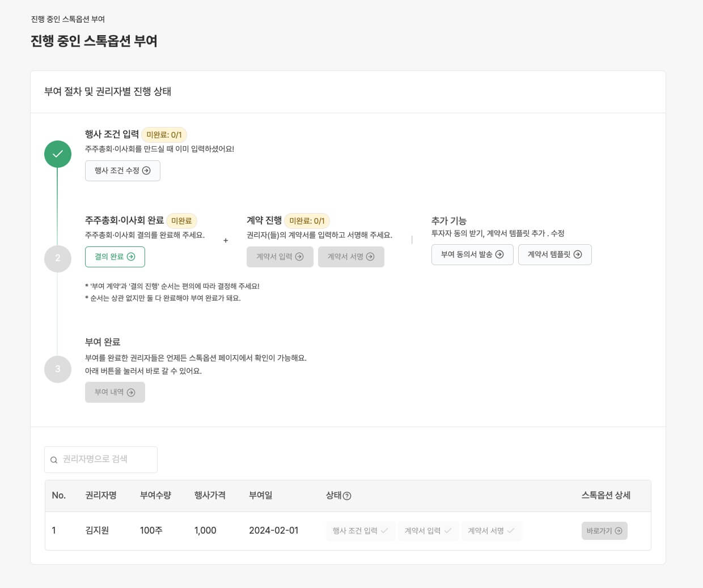Click the green checkmark on step one indicator
The height and width of the screenshot is (588, 703).
click(57, 154)
